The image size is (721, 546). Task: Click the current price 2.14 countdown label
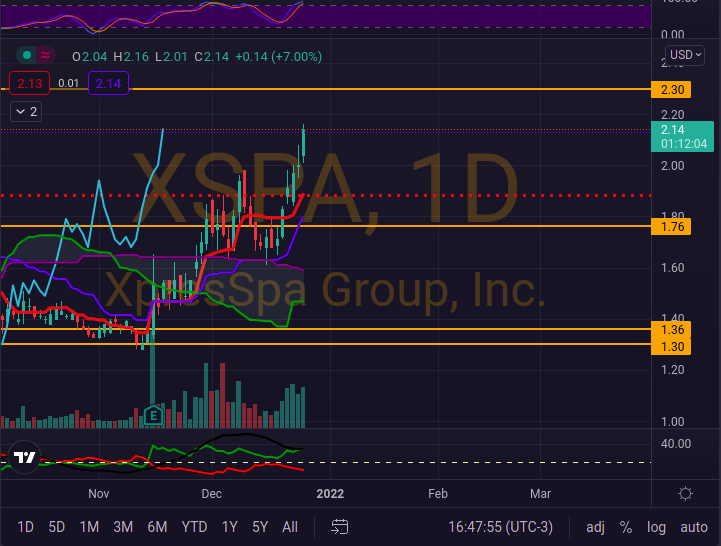[x=682, y=137]
